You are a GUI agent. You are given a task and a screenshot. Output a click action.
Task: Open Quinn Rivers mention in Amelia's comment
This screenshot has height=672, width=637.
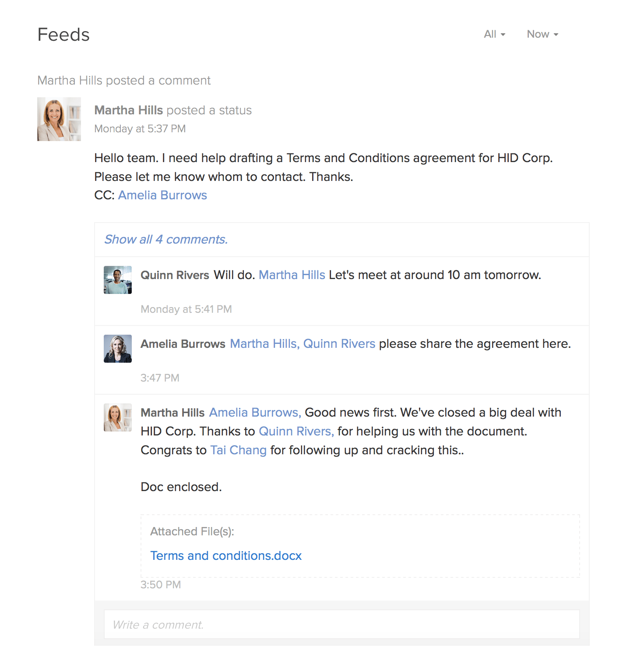click(x=339, y=343)
